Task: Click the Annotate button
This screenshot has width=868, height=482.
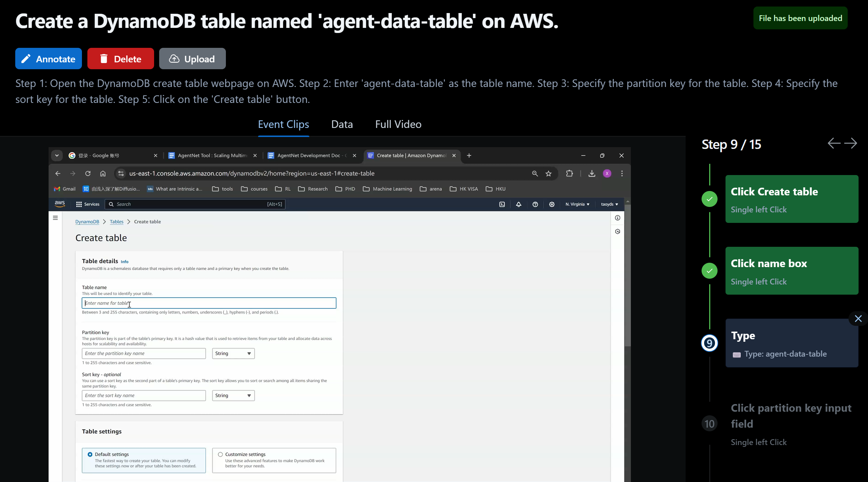Action: tap(49, 58)
